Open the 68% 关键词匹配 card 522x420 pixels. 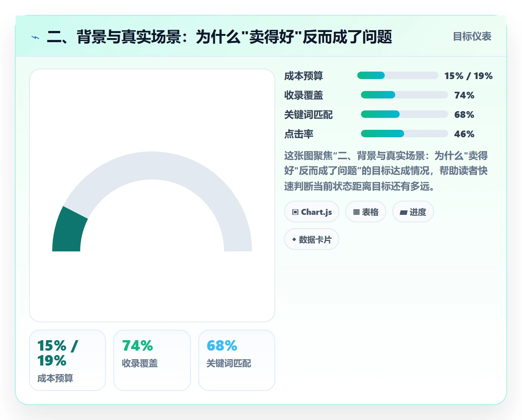coord(237,360)
